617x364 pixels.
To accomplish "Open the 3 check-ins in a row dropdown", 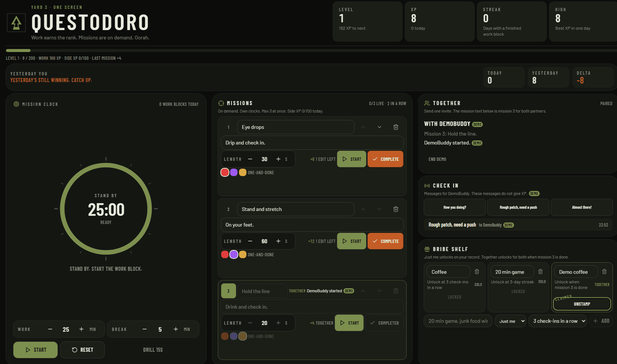I will tap(558, 321).
